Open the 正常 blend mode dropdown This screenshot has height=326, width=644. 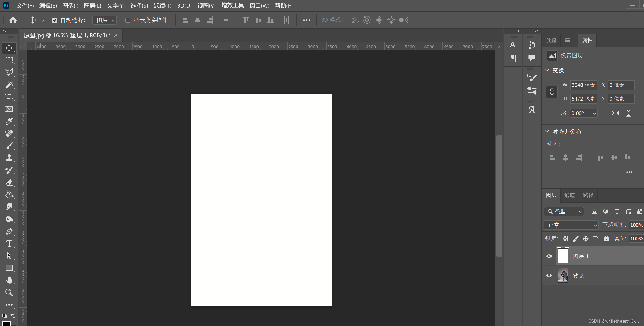point(571,225)
